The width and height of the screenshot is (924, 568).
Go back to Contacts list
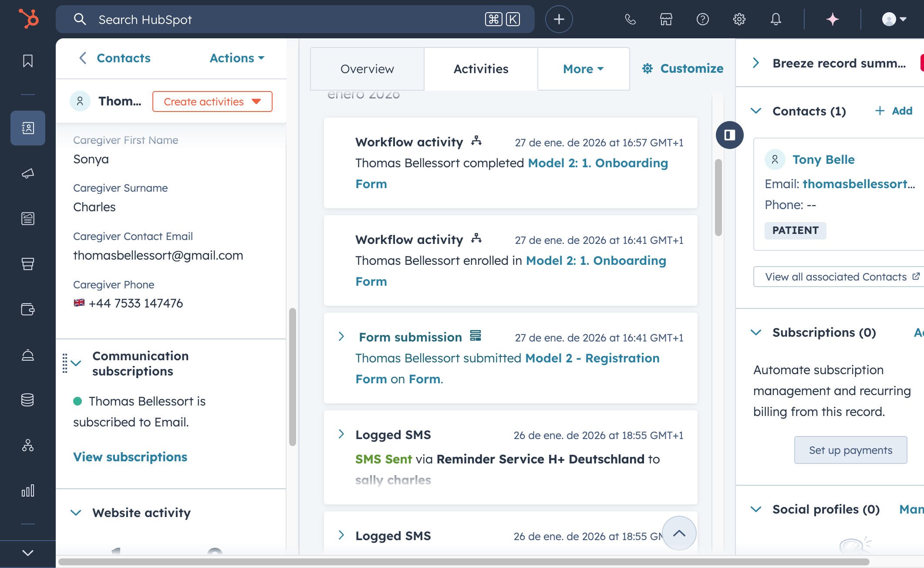click(115, 58)
